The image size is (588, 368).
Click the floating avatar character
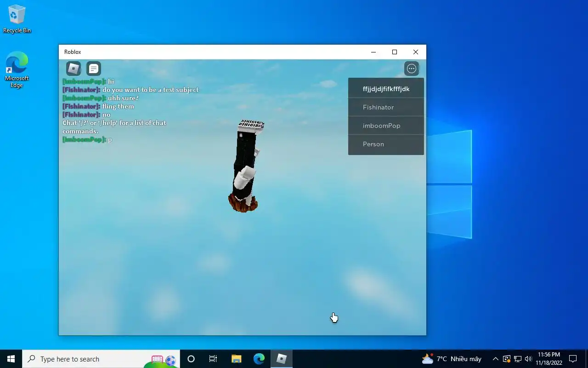[246, 166]
